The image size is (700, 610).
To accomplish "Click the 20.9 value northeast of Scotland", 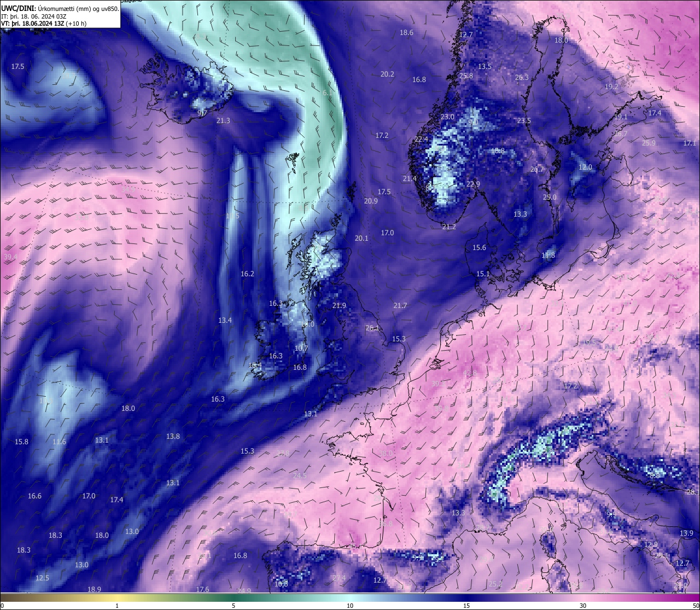I will point(371,201).
